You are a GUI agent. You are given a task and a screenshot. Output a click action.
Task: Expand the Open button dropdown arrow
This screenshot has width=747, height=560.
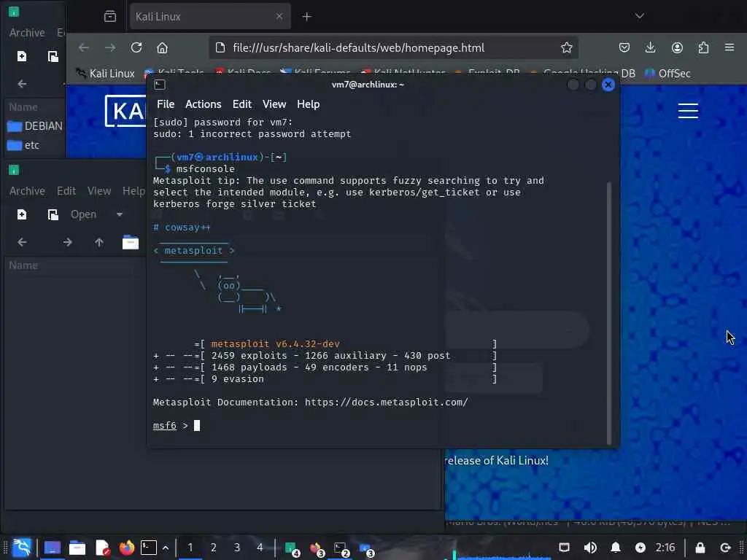(120, 215)
